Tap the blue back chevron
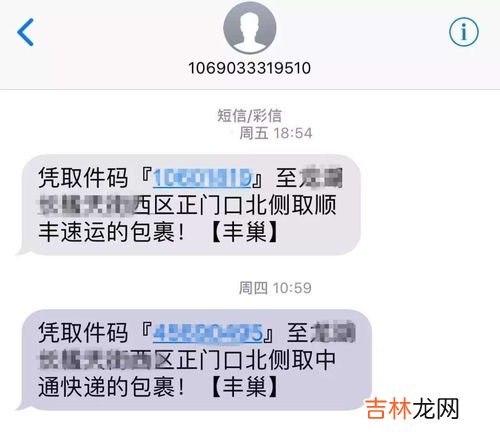This screenshot has height=444, width=500. point(25,32)
